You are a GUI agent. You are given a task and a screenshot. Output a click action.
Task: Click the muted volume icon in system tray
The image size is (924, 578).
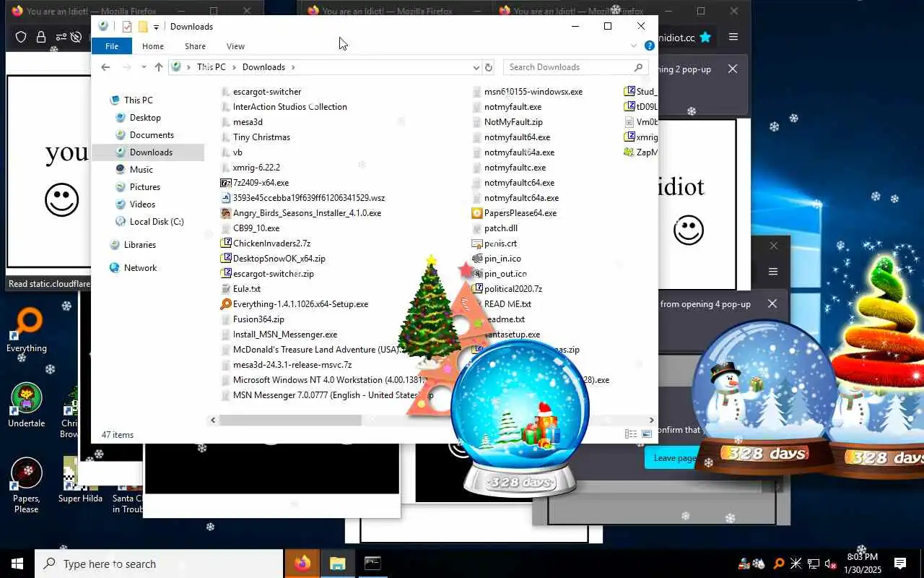830,564
